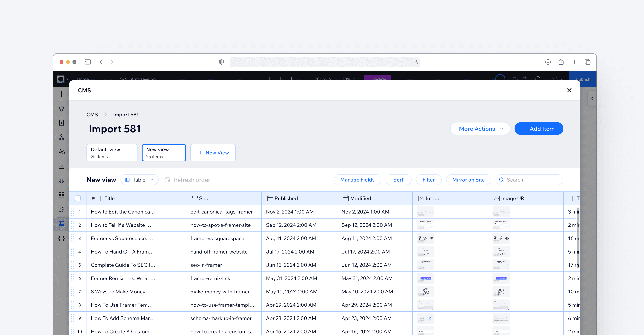
Task: Click the browser address bar
Action: [x=325, y=62]
